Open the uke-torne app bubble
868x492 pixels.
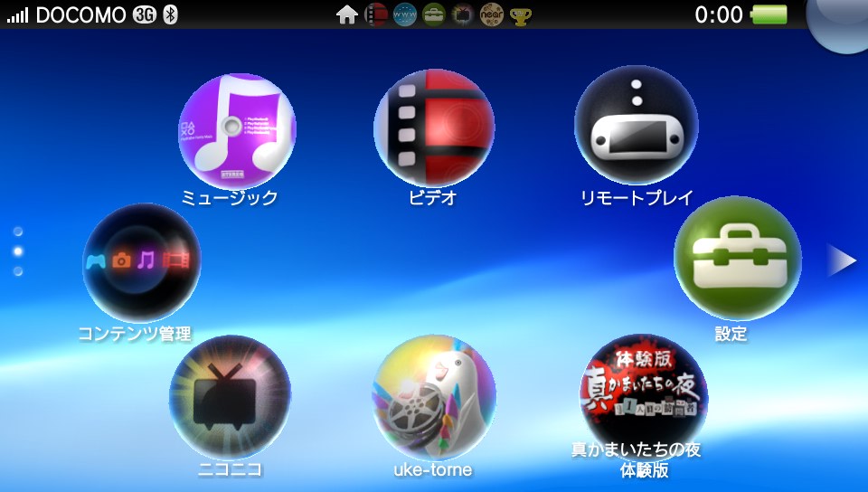pyautogui.click(x=434, y=397)
